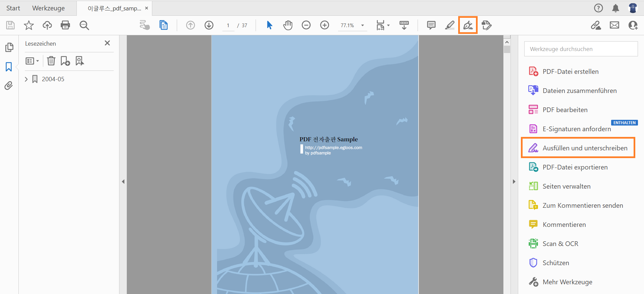Image resolution: width=644 pixels, height=294 pixels.
Task: Open attachments paperclip panel
Action: tap(9, 86)
